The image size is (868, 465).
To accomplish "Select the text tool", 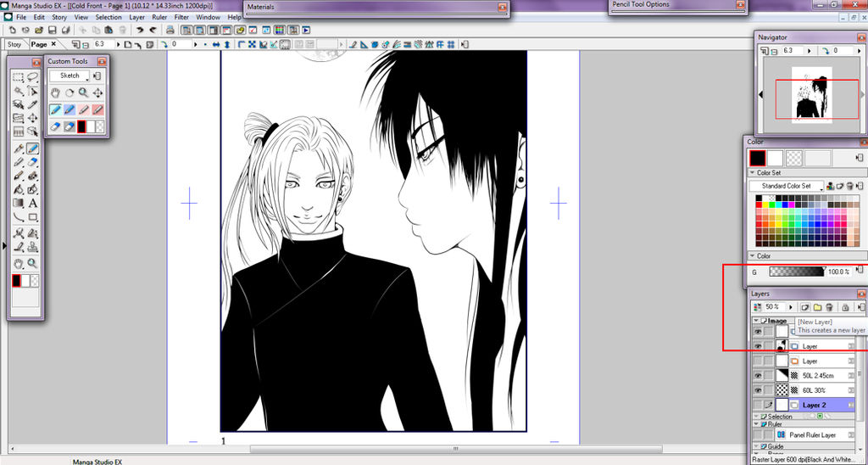I will (33, 204).
